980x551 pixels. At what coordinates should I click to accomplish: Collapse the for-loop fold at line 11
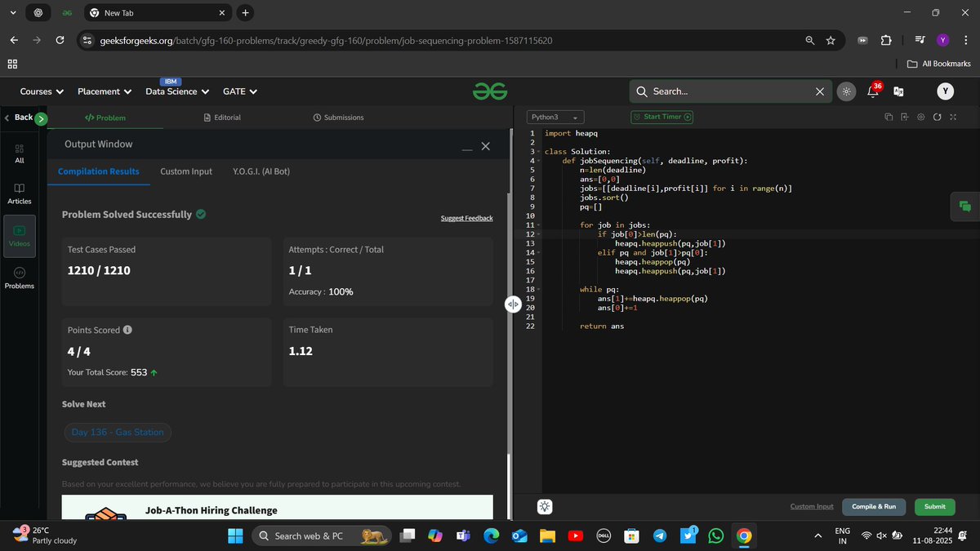(x=538, y=224)
